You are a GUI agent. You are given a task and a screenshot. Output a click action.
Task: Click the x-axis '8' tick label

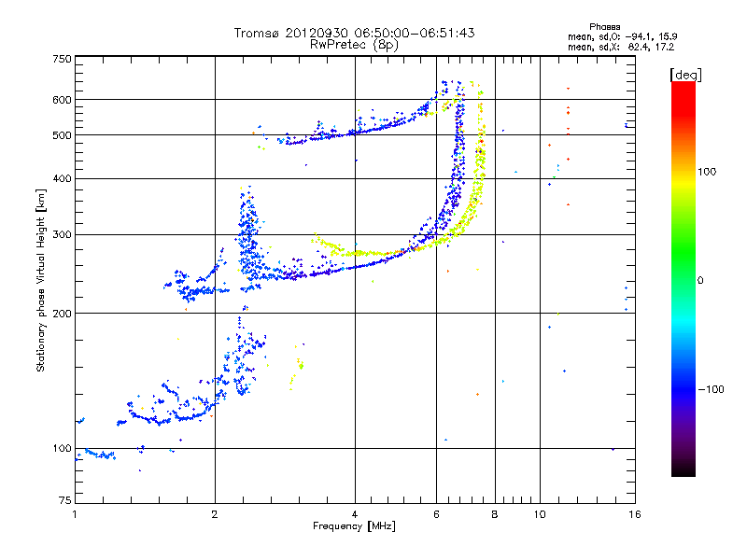click(495, 514)
